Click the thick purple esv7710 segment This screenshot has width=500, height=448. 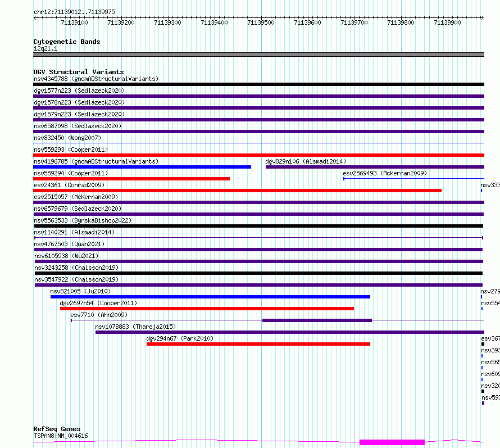pos(317,320)
